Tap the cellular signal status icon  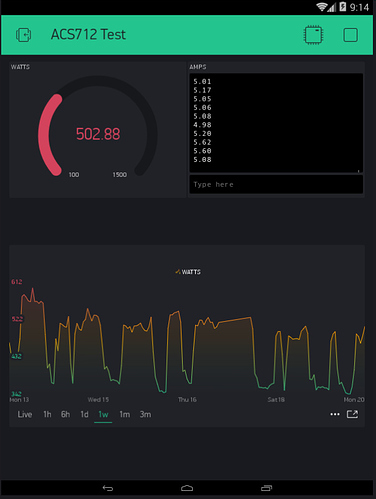pos(331,7)
